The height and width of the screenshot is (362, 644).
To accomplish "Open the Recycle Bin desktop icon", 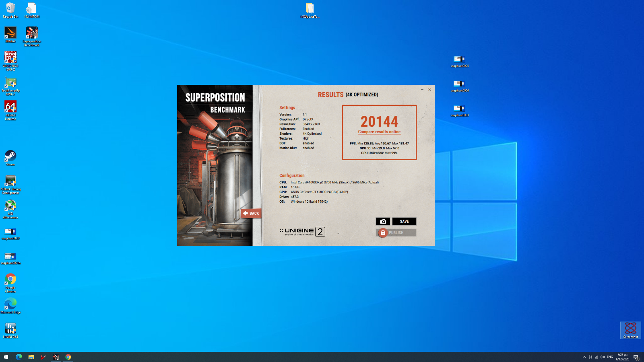I will 10,10.
